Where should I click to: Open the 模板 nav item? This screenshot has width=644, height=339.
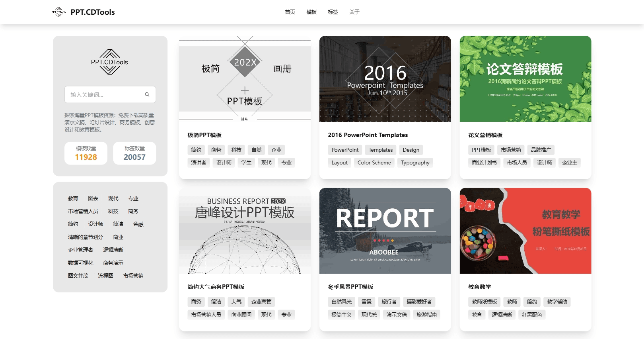point(311,12)
